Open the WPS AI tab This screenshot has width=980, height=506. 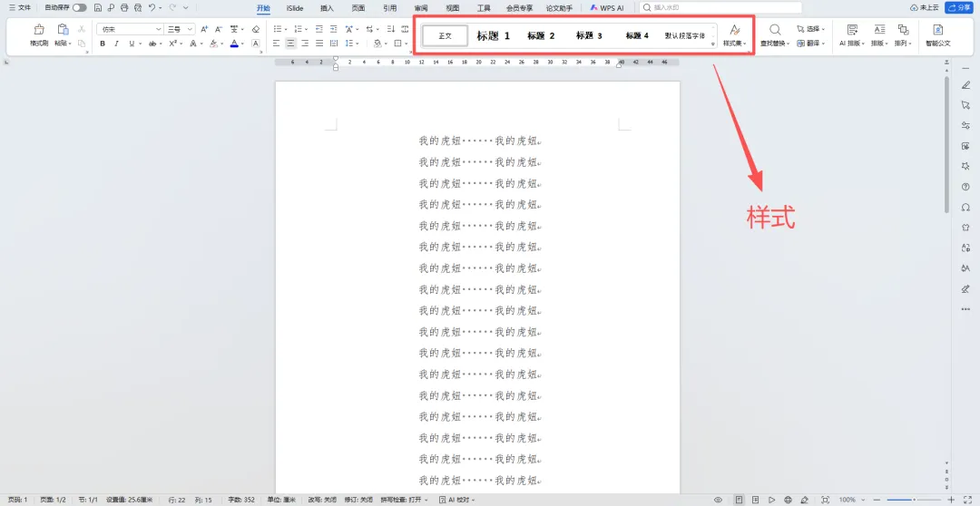click(x=608, y=8)
